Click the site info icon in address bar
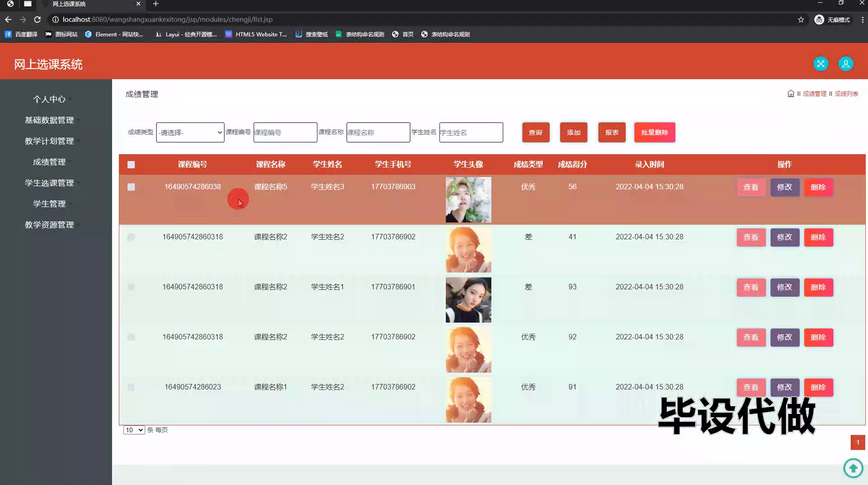Screen dimensions: 868x485 tap(55, 19)
